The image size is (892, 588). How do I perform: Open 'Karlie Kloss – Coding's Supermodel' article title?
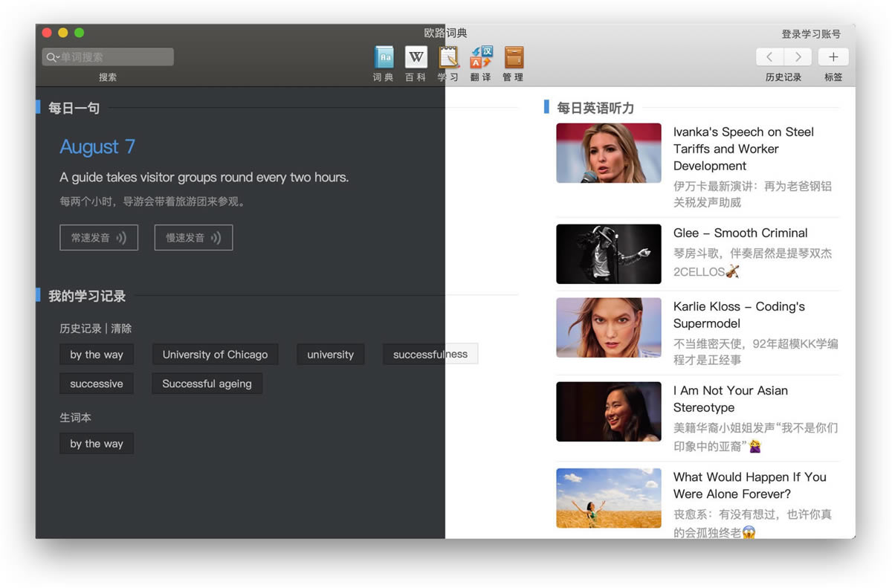click(x=739, y=314)
